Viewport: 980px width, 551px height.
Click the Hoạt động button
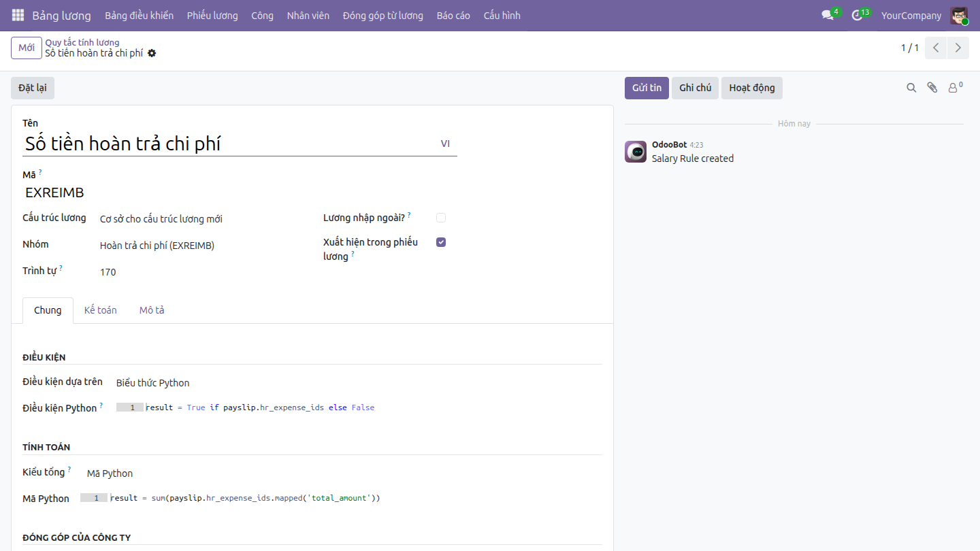click(752, 88)
